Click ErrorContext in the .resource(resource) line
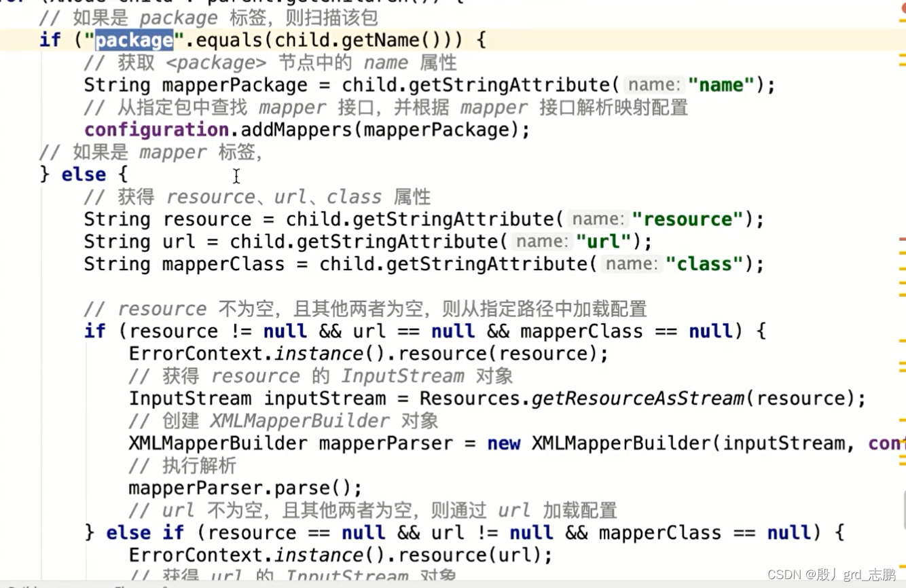This screenshot has height=588, width=906. point(196,354)
